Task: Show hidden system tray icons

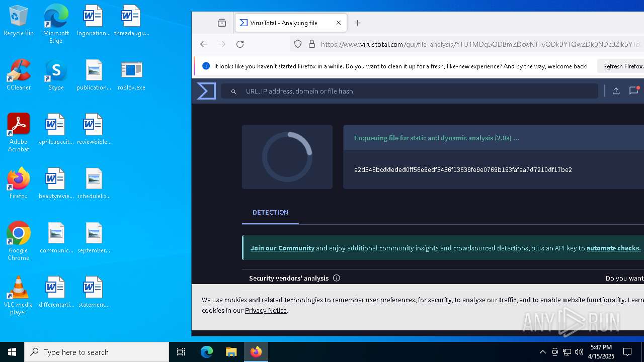Action: point(542,352)
